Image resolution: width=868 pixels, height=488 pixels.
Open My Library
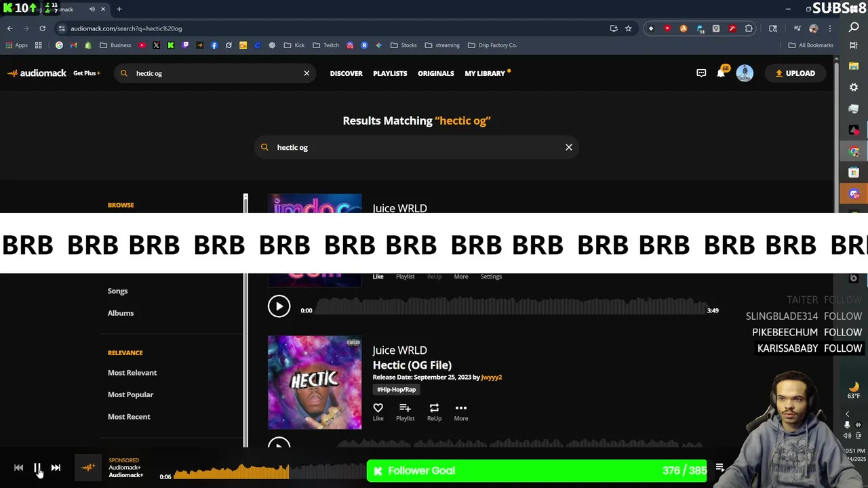[x=485, y=73]
